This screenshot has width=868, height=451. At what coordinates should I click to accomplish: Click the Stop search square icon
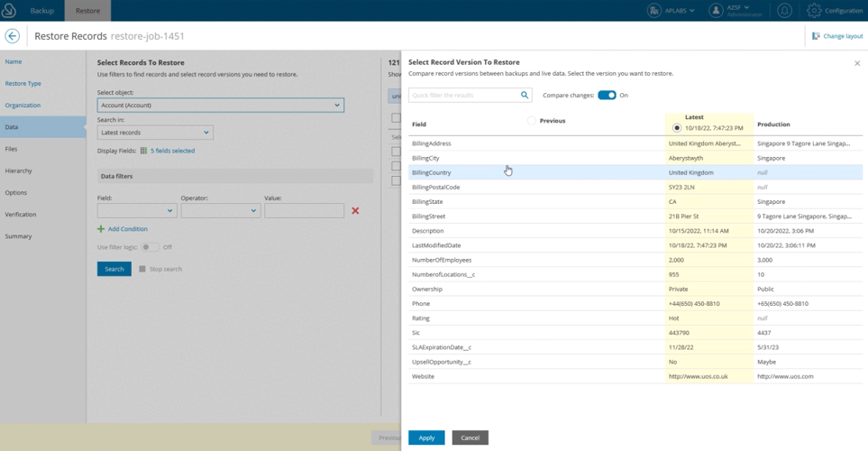[x=142, y=269]
